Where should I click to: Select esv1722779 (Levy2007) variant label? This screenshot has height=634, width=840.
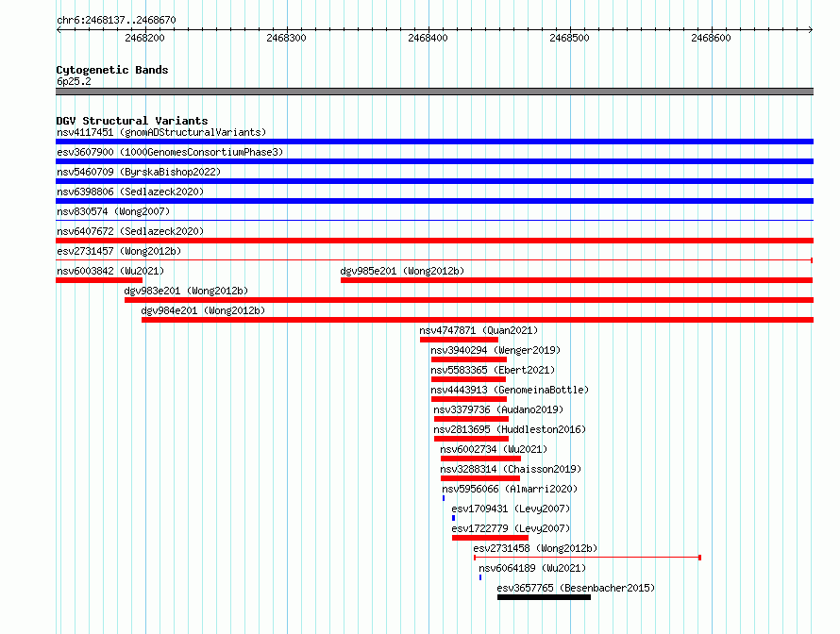coord(511,528)
